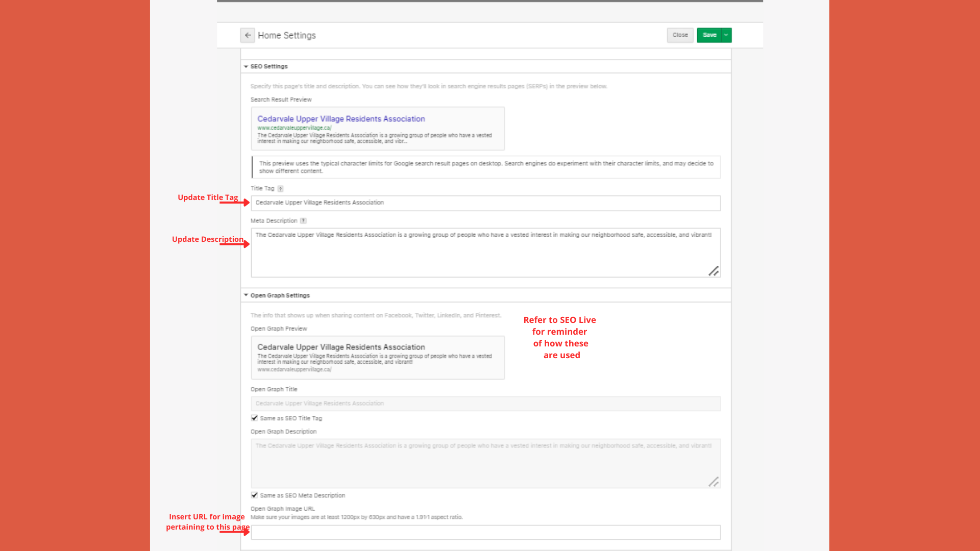980x551 pixels.
Task: Click the Meta Description textarea resize handle
Action: click(714, 271)
